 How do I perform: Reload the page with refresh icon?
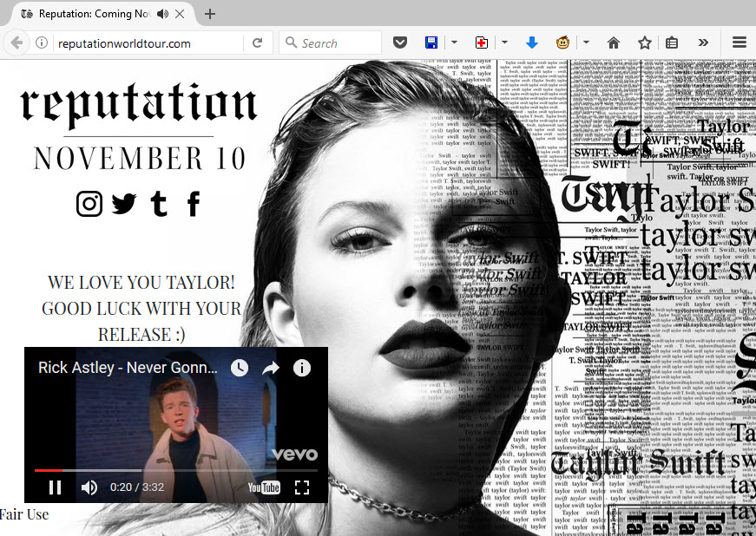click(x=258, y=43)
